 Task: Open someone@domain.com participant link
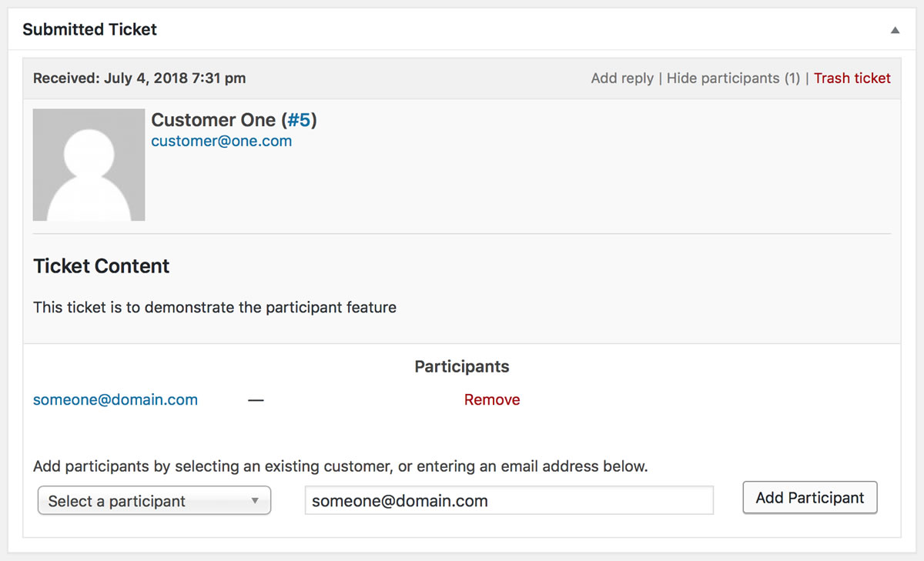click(115, 399)
